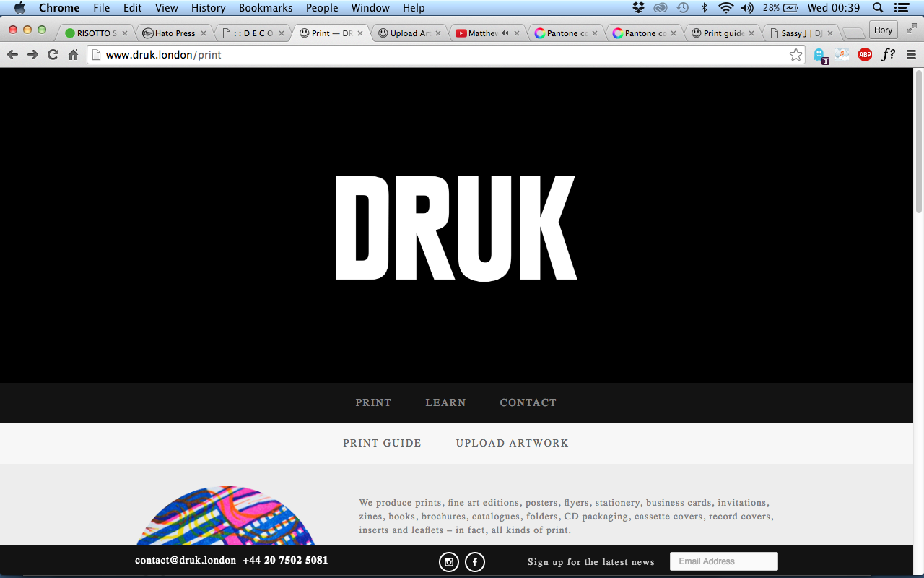Open the Chrome hamburger menu
Screen dimensions: 924x578
point(911,55)
